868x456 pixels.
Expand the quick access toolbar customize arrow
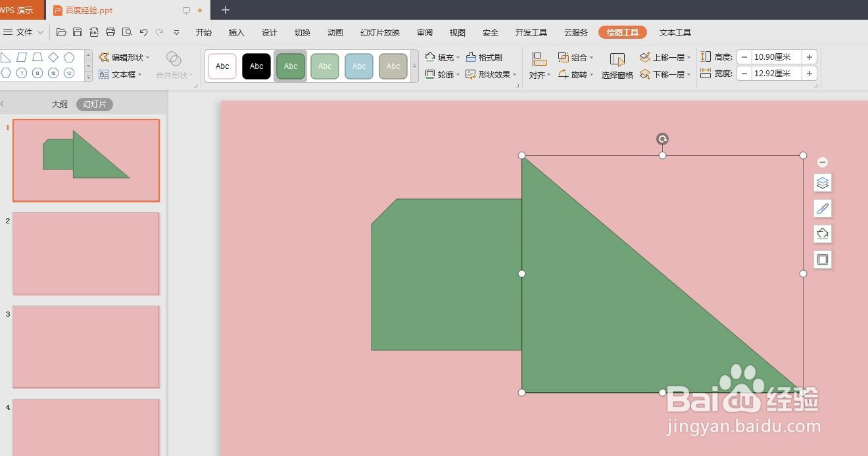point(176,32)
